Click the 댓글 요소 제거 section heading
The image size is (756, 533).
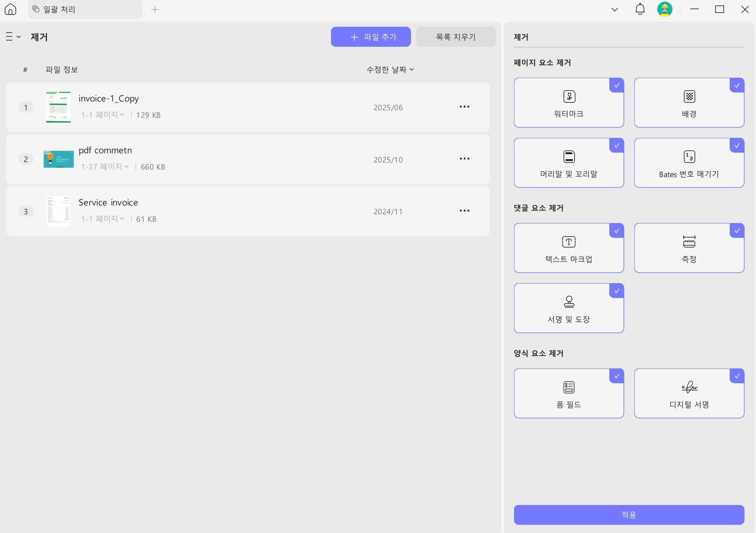539,208
